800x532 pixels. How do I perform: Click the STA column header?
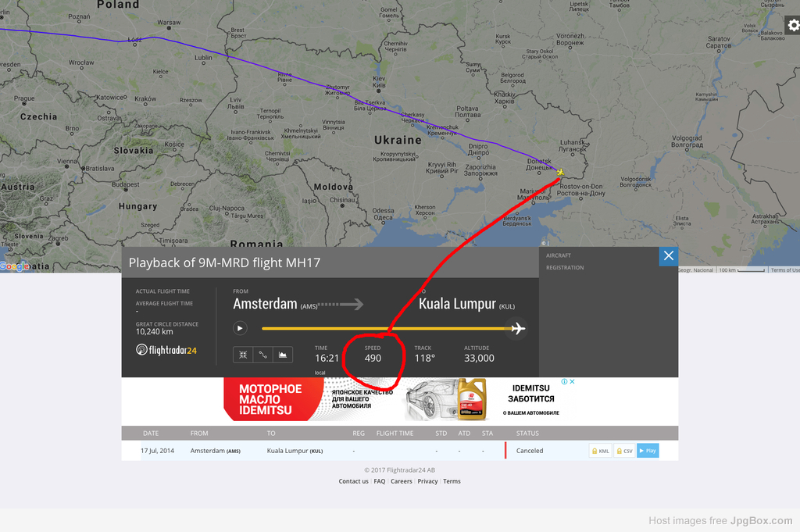[487, 433]
